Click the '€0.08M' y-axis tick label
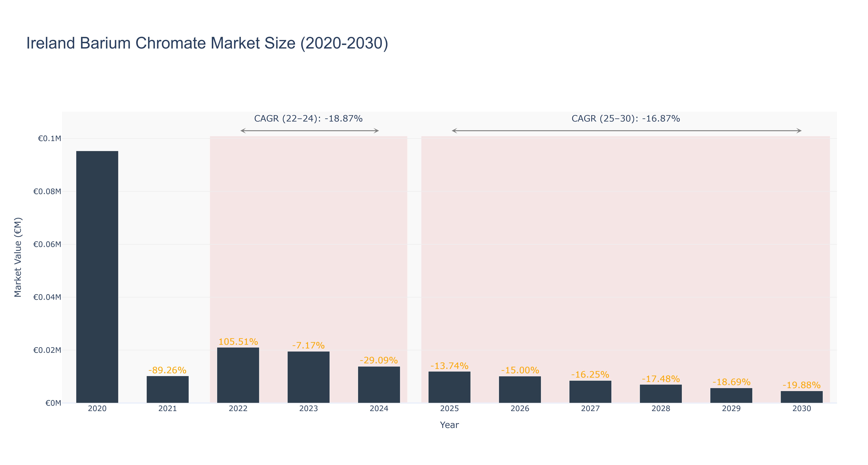This screenshot has width=868, height=465. [47, 191]
